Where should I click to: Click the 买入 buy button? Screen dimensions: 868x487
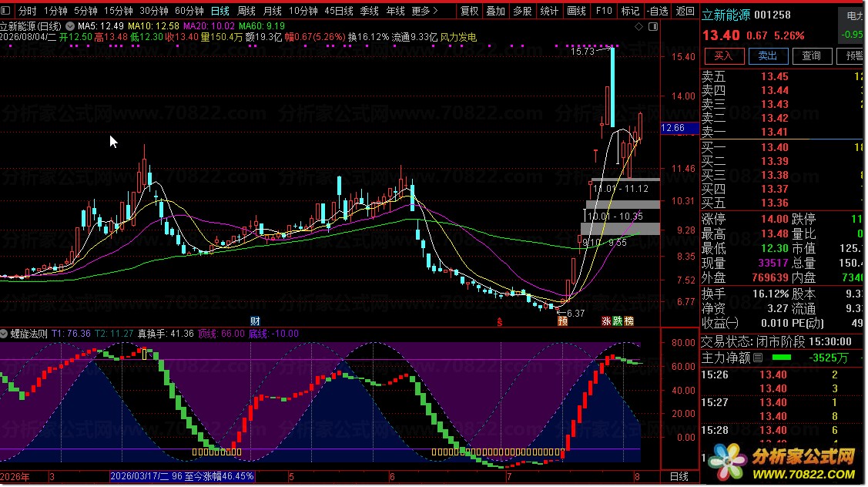point(723,56)
